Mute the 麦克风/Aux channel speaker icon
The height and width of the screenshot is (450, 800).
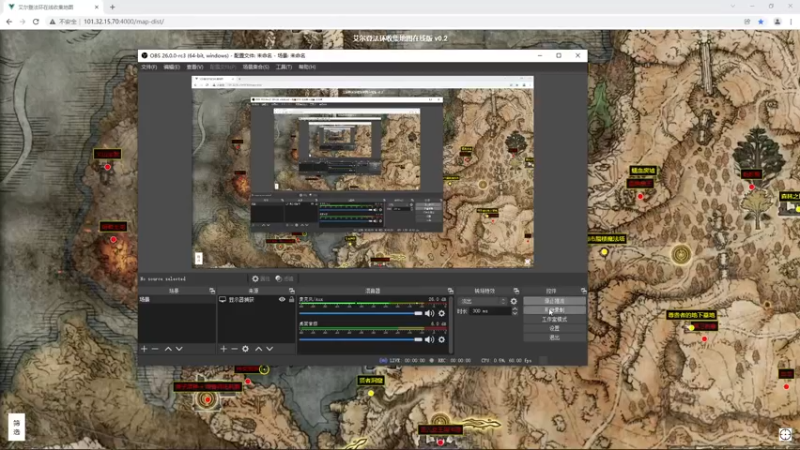click(x=430, y=313)
